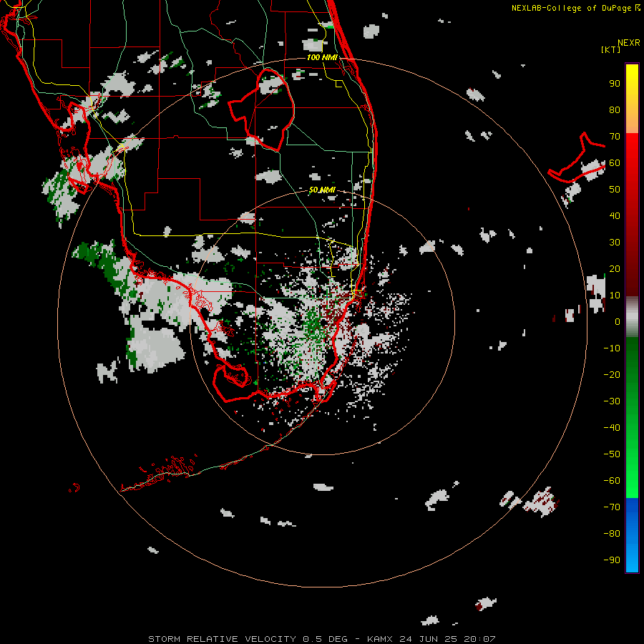
Task: Click the -20 value on velocity scale
Action: tap(612, 374)
